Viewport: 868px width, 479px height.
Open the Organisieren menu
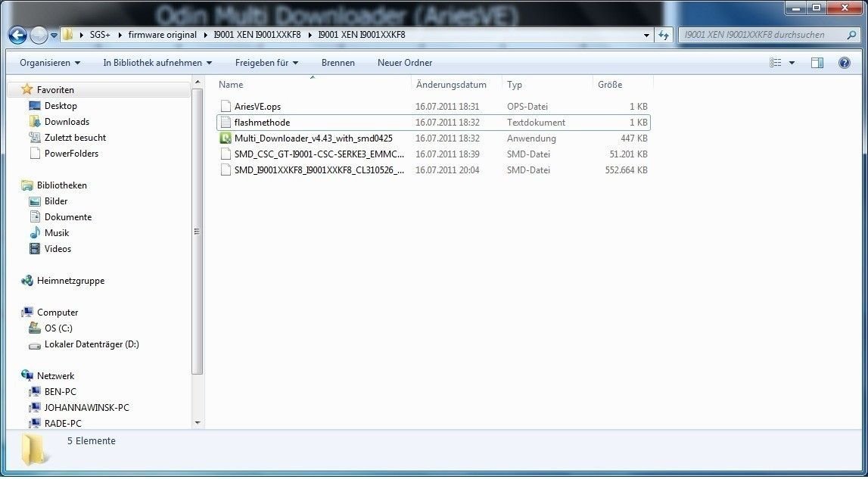pos(50,63)
